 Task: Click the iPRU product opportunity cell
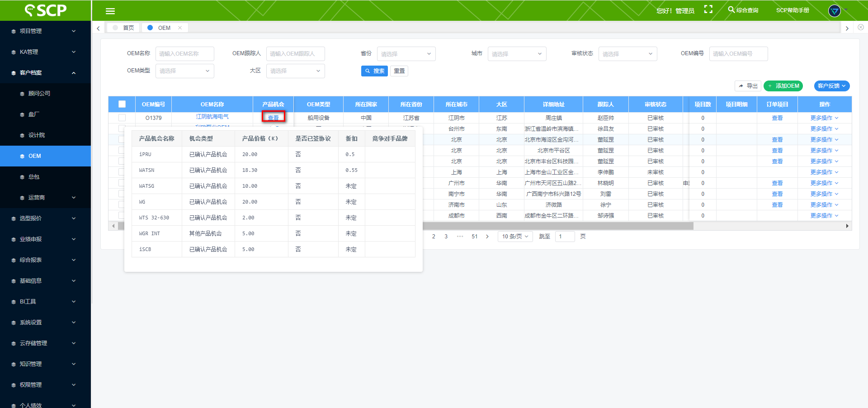157,154
